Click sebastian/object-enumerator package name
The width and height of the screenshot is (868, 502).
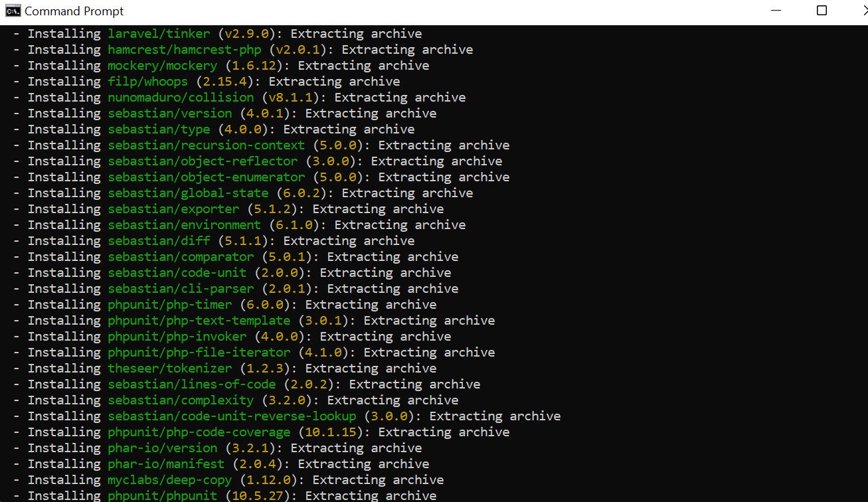206,177
